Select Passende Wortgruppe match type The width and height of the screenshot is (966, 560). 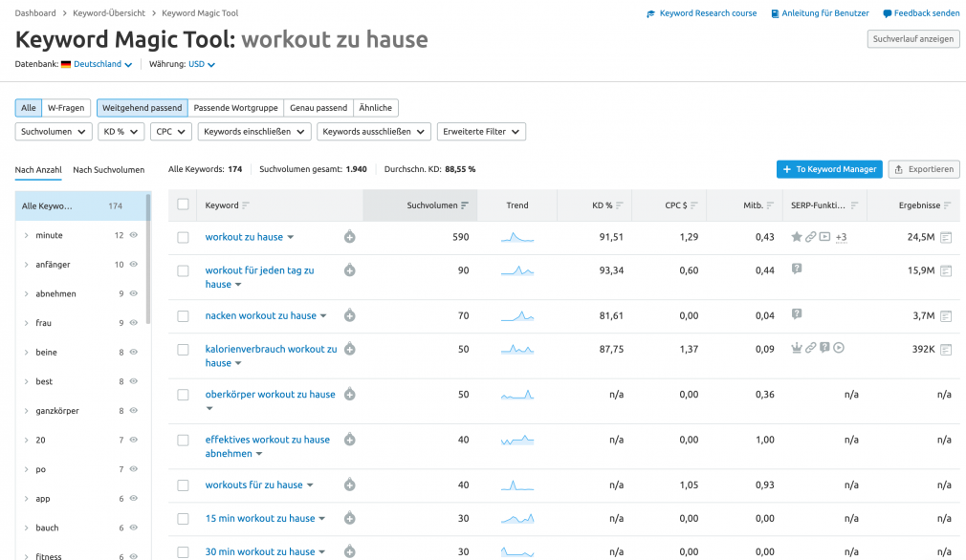tap(236, 108)
